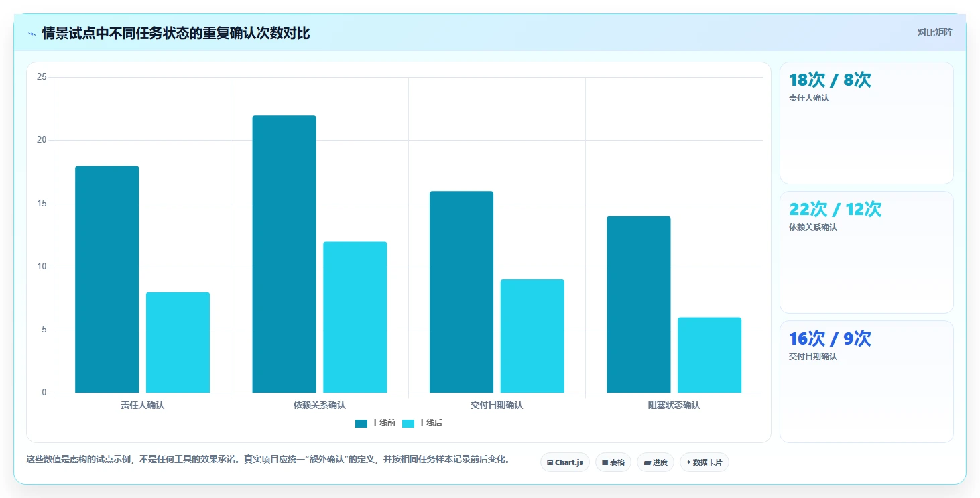Click the 阻塞状态确认 x-axis label
Viewport: 980px width, 498px height.
pos(674,406)
